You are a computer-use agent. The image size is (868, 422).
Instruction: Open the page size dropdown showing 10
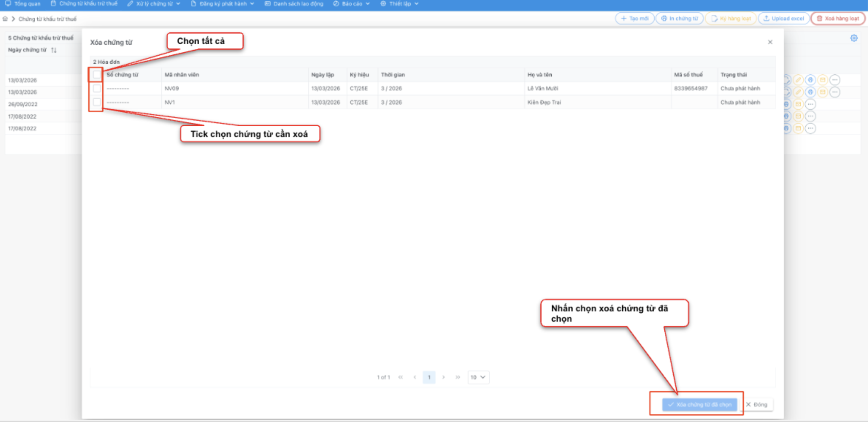click(478, 377)
